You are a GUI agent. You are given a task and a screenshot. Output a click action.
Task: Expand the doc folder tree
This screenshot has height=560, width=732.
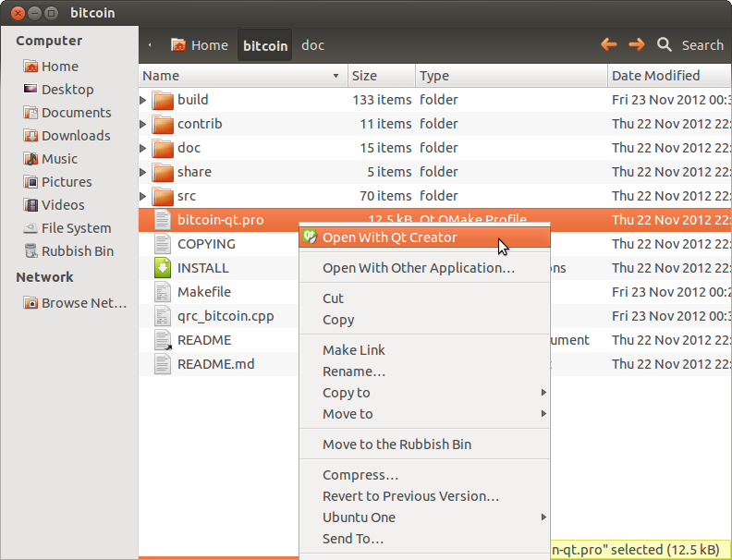(x=143, y=148)
